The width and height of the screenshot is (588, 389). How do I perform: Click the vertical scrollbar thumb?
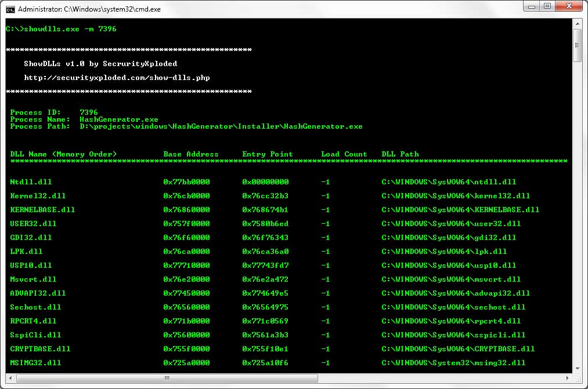pyautogui.click(x=578, y=45)
